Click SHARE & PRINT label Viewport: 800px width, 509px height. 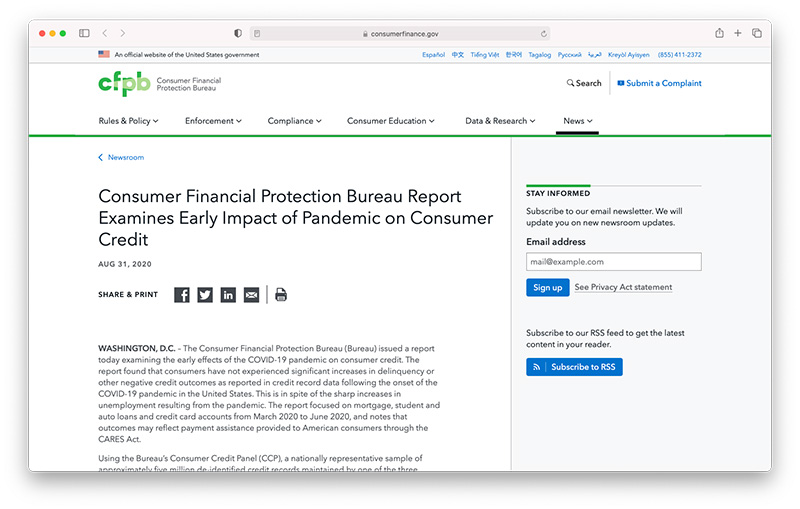click(128, 295)
